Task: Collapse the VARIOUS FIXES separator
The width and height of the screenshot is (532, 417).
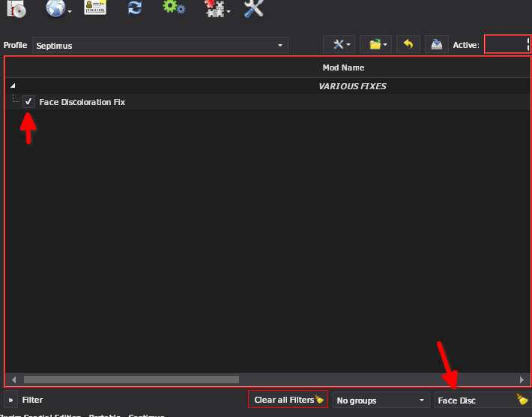Action: click(x=13, y=85)
